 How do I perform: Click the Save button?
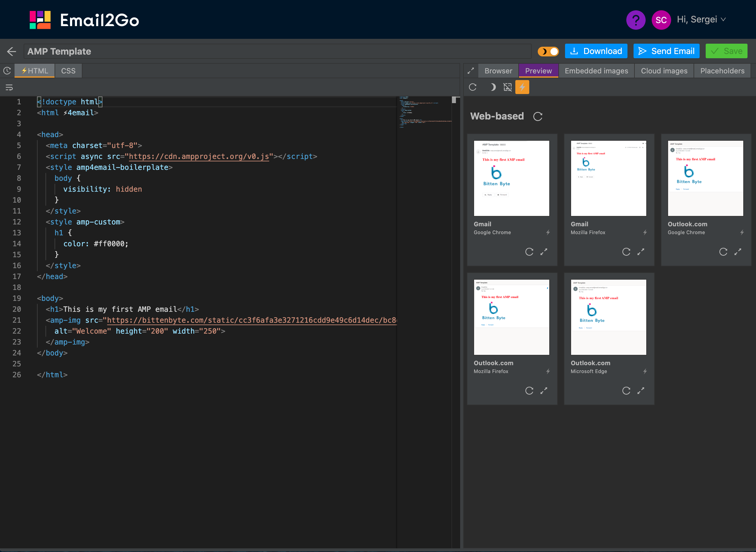[727, 51]
